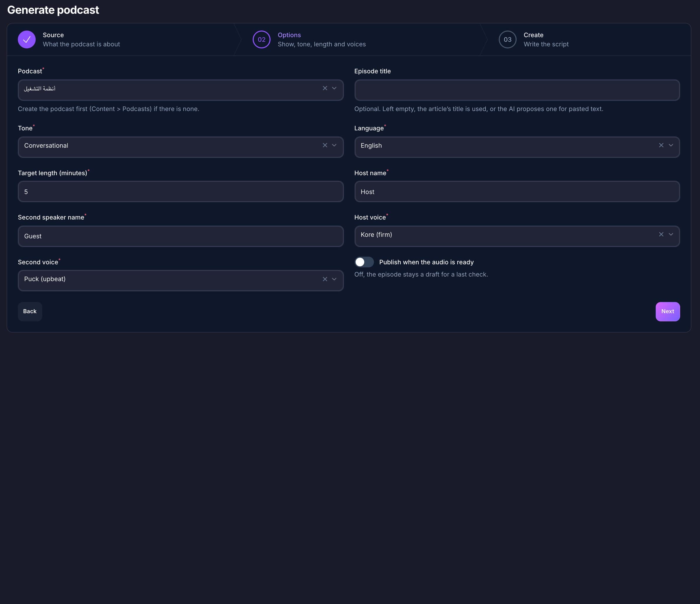This screenshot has width=700, height=604.
Task: Click 'Off, the episode stays a draft' hint
Action: point(421,274)
